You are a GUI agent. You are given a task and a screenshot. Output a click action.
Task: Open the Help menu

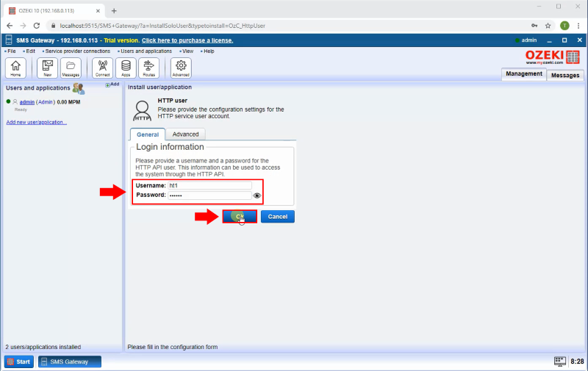tap(209, 51)
